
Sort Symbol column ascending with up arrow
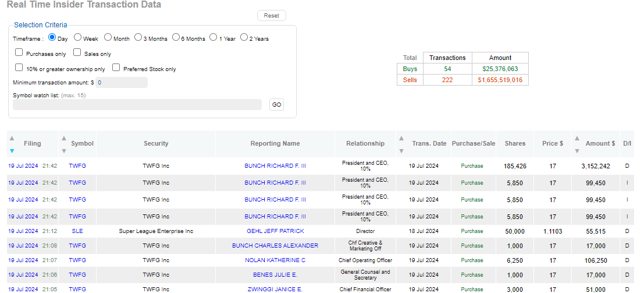tap(64, 138)
